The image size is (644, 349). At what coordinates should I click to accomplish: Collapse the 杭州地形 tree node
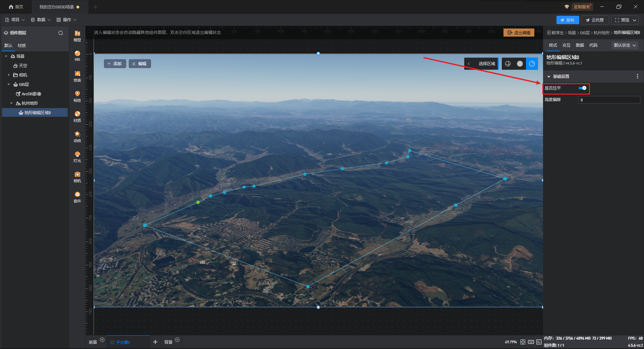click(x=11, y=103)
